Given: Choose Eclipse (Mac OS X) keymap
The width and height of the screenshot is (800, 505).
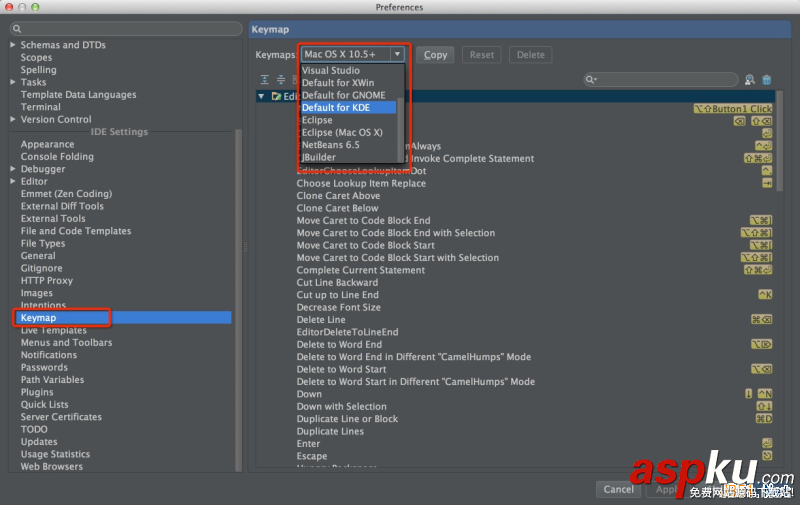Looking at the screenshot, I should click(349, 132).
